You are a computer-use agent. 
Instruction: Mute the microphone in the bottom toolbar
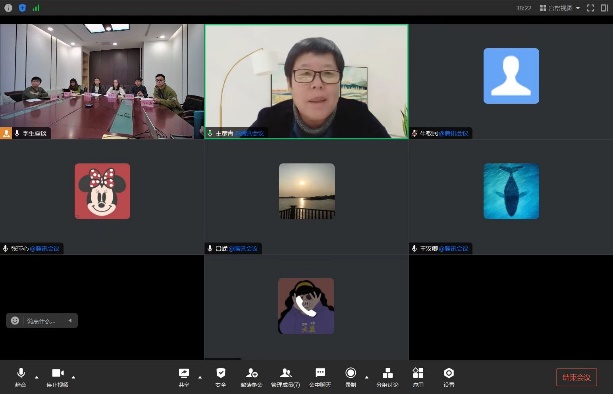(x=21, y=377)
